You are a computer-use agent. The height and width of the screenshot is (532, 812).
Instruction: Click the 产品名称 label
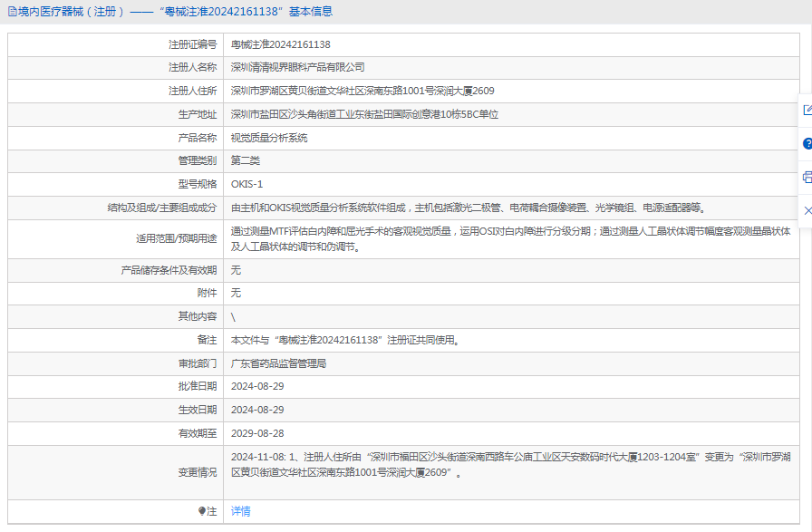pyautogui.click(x=198, y=138)
